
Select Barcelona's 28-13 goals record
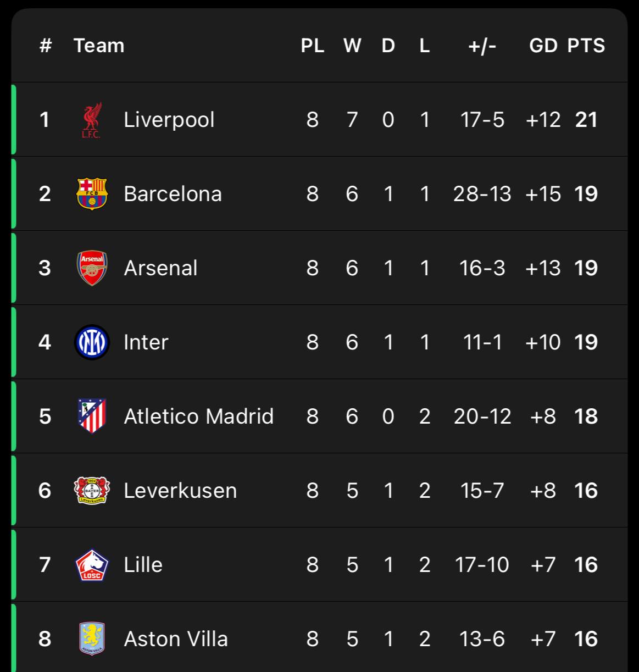482,194
